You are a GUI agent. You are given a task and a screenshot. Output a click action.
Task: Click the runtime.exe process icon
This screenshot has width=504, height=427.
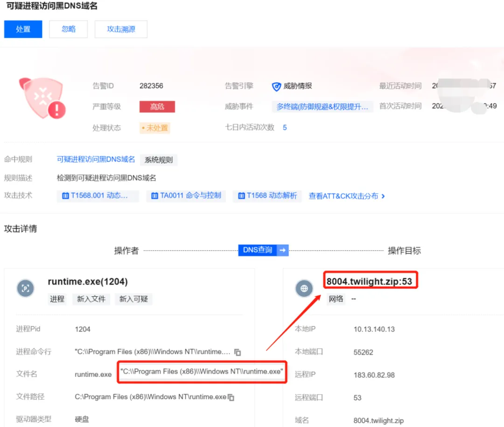pos(26,288)
